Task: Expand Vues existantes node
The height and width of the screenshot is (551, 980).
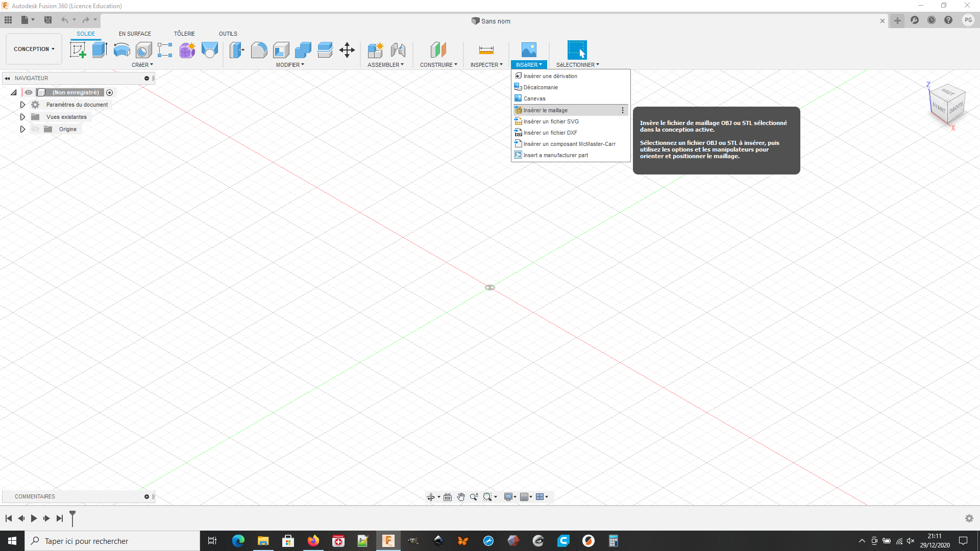Action: pyautogui.click(x=22, y=117)
